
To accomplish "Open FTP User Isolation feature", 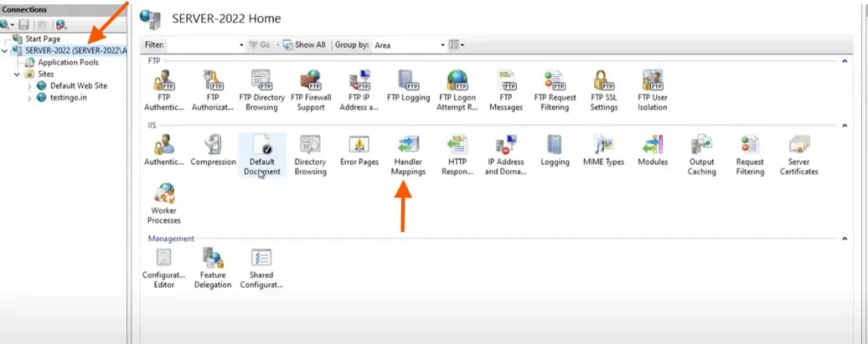I will [652, 92].
